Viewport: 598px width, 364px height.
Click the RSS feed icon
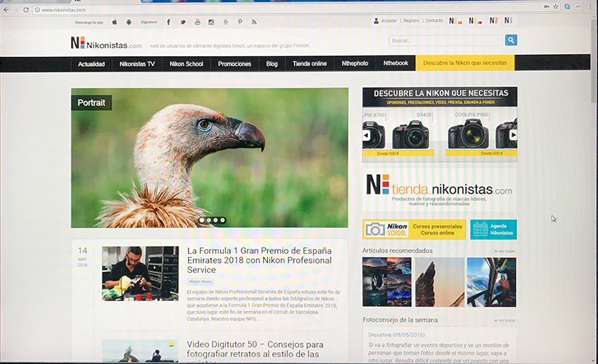click(x=254, y=22)
